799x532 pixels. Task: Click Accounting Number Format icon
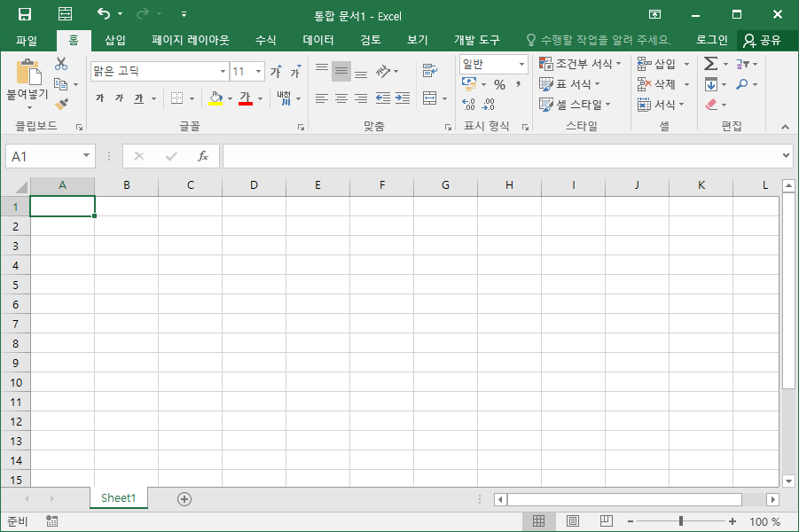[x=469, y=84]
